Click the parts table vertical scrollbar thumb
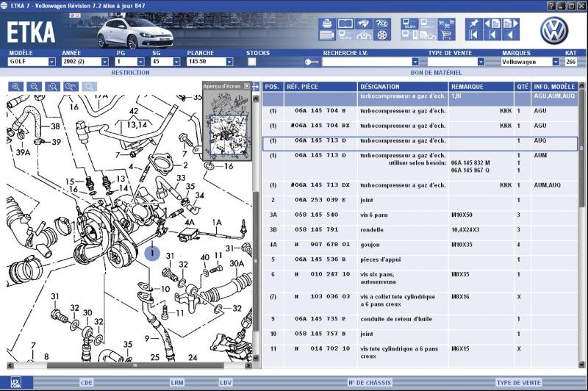The image size is (588, 391). click(581, 148)
